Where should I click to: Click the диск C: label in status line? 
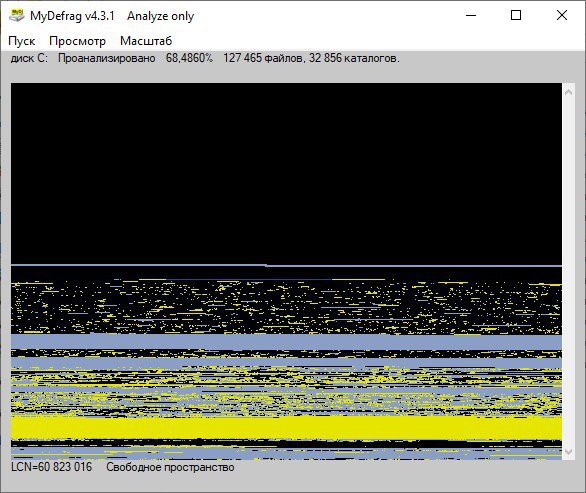29,58
